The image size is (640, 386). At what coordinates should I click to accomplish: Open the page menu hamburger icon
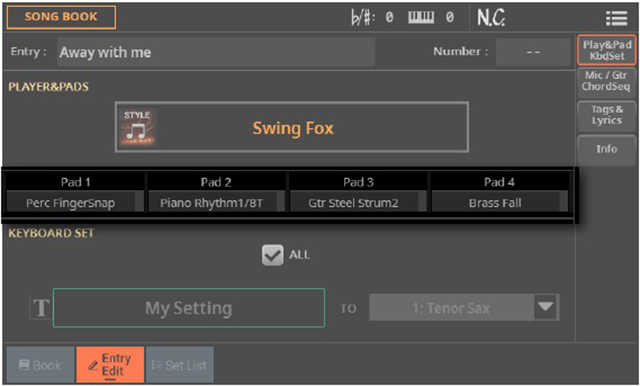point(616,18)
